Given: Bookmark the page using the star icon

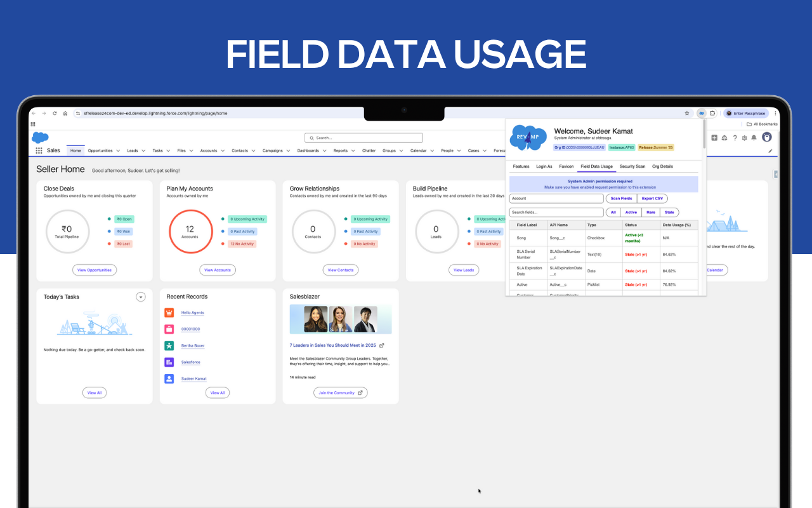Looking at the screenshot, I should tap(687, 112).
